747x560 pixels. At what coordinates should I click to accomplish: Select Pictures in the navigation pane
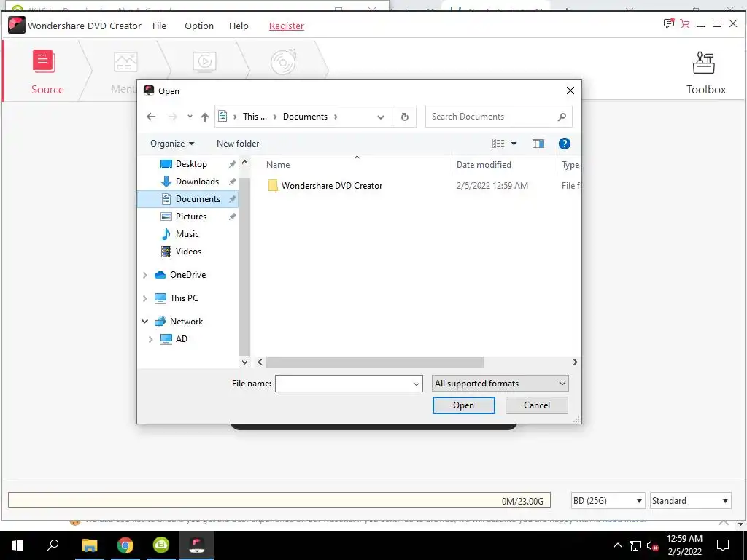[190, 216]
